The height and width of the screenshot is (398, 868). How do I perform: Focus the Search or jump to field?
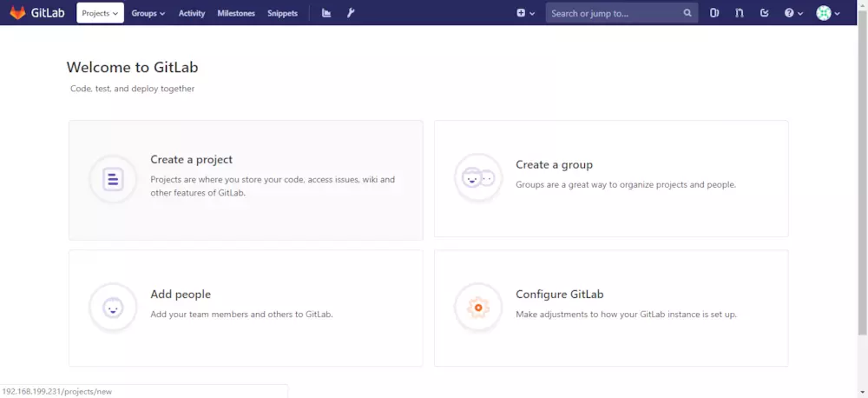(x=621, y=13)
